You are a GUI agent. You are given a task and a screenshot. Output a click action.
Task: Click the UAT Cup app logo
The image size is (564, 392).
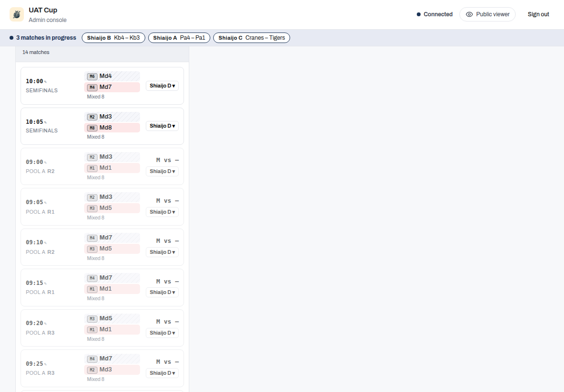point(17,14)
